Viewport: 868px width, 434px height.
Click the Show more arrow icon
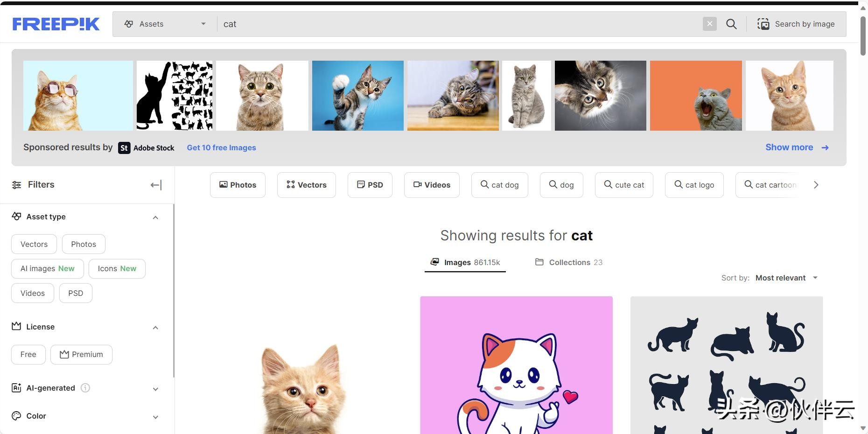[x=825, y=147]
